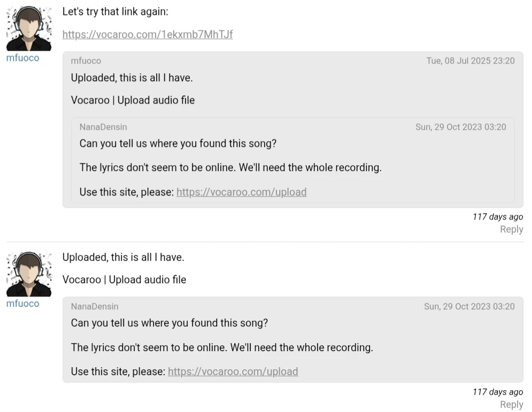The height and width of the screenshot is (412, 532).
Task: Reply to the 'Let's try that link again' comment
Action: point(511,229)
